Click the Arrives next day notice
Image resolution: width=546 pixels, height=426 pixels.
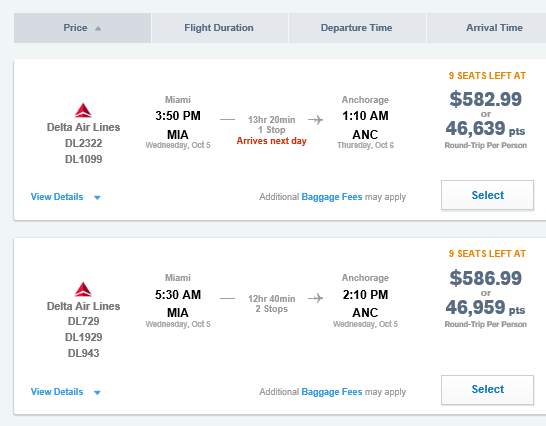click(x=272, y=141)
